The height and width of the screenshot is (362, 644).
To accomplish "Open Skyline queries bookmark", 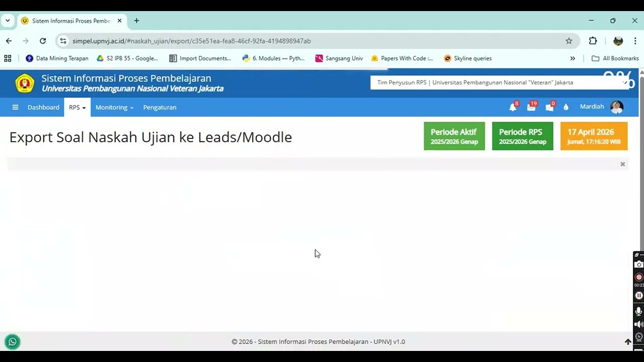I will 468,58.
